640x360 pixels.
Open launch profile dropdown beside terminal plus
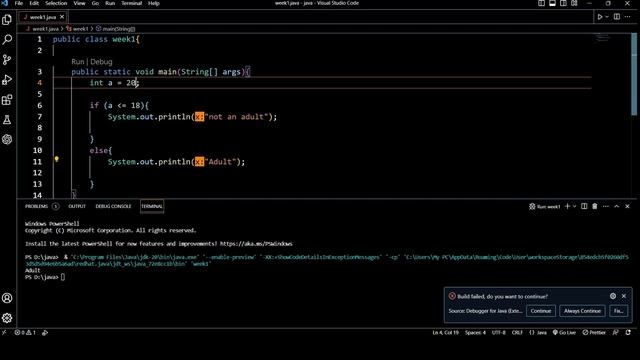[574, 206]
